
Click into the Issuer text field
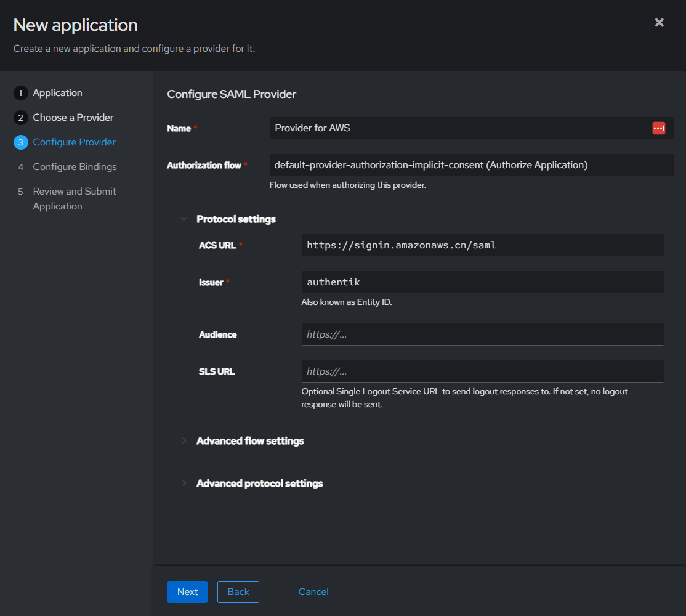482,282
